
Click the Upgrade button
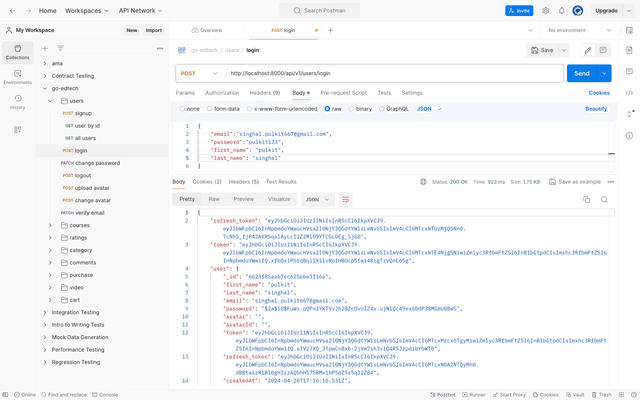(606, 11)
